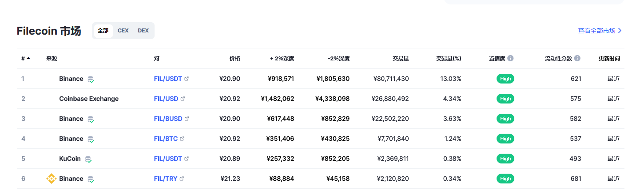Click the info icon next to 置信度
Viewport: 644px width, 191px height.
tap(510, 58)
